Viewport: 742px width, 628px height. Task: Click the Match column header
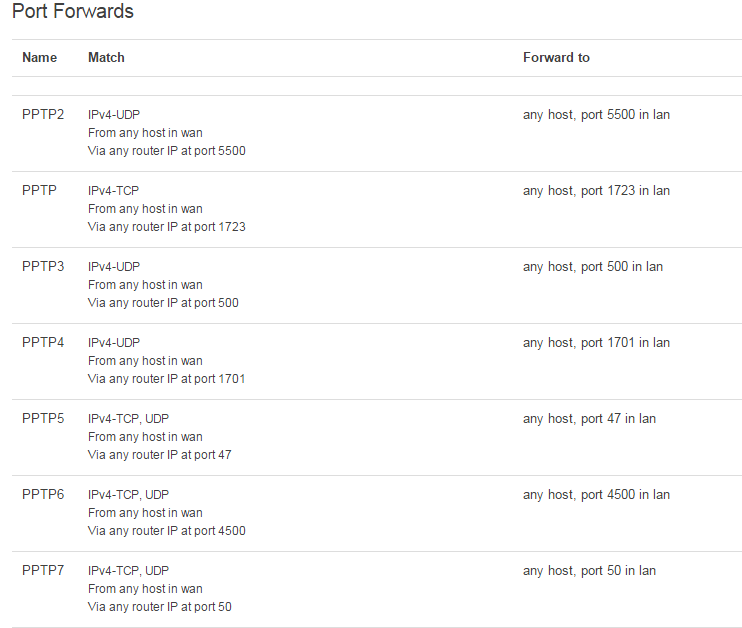click(x=106, y=58)
